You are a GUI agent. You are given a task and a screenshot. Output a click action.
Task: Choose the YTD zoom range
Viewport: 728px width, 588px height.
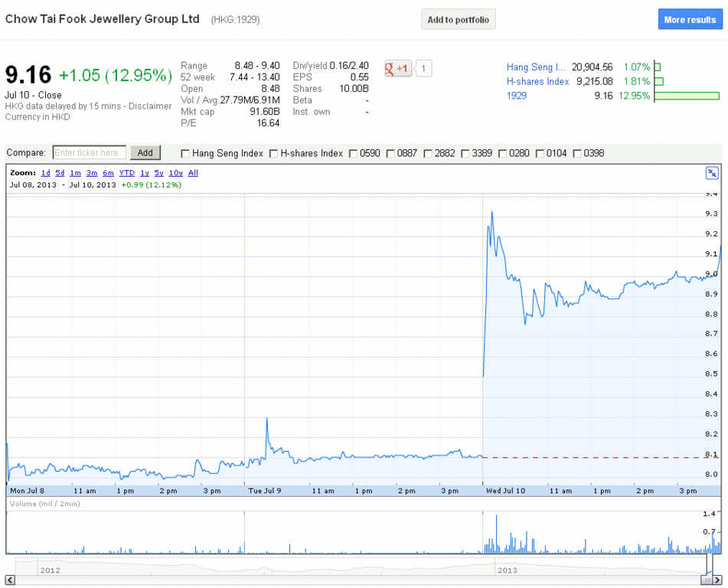click(127, 173)
